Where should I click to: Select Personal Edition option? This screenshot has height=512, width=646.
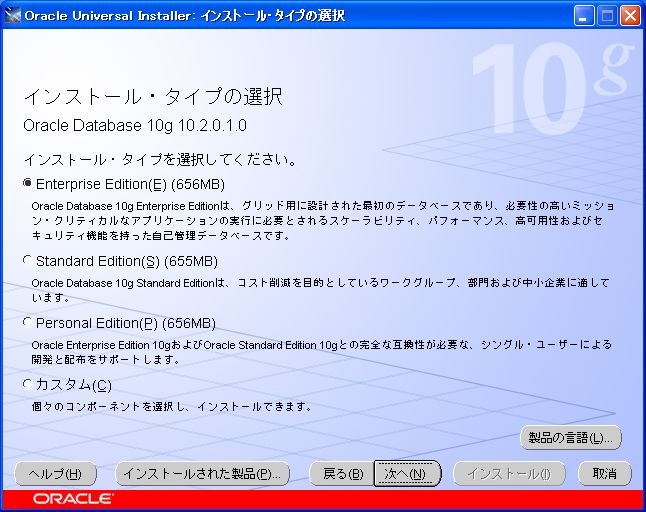[27, 322]
